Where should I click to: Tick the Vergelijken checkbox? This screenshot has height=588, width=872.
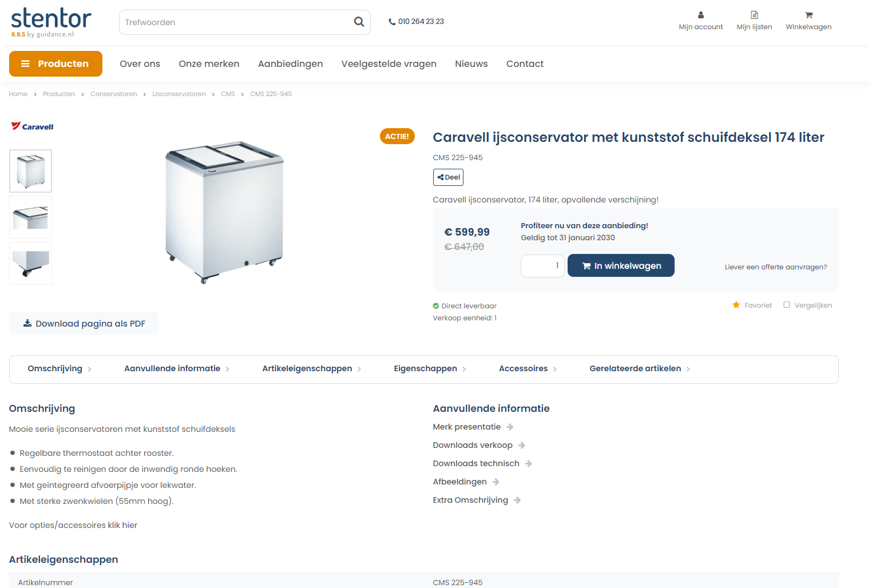click(787, 305)
